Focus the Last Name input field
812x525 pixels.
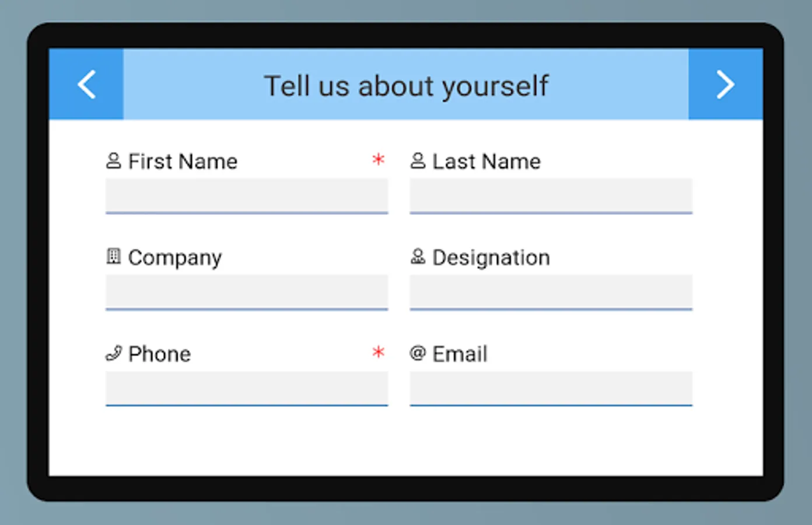(551, 195)
